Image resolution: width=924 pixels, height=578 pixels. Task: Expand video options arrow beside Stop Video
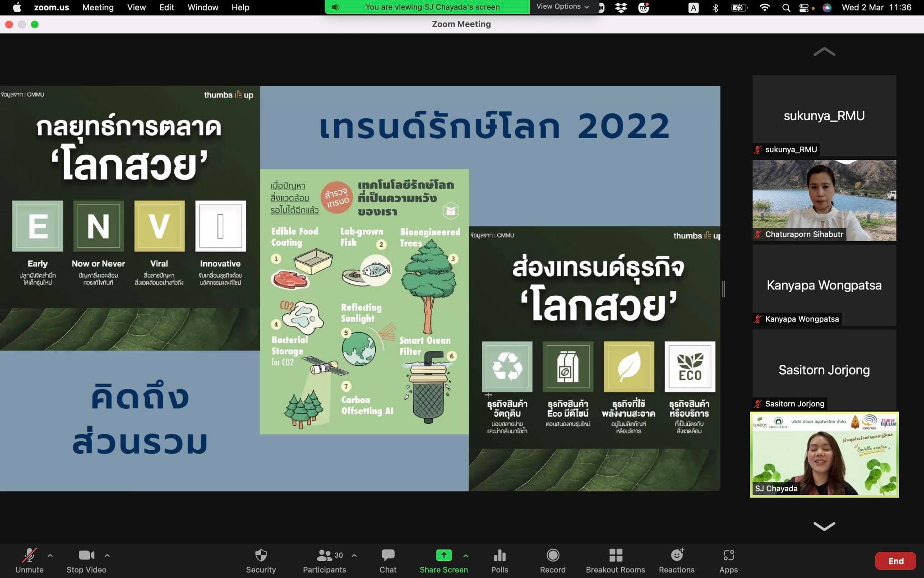point(107,555)
